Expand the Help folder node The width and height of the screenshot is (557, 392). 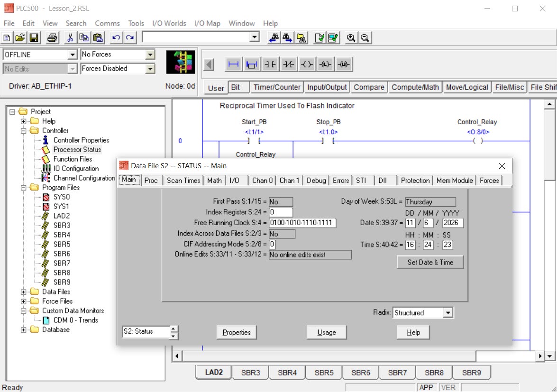[x=23, y=121]
